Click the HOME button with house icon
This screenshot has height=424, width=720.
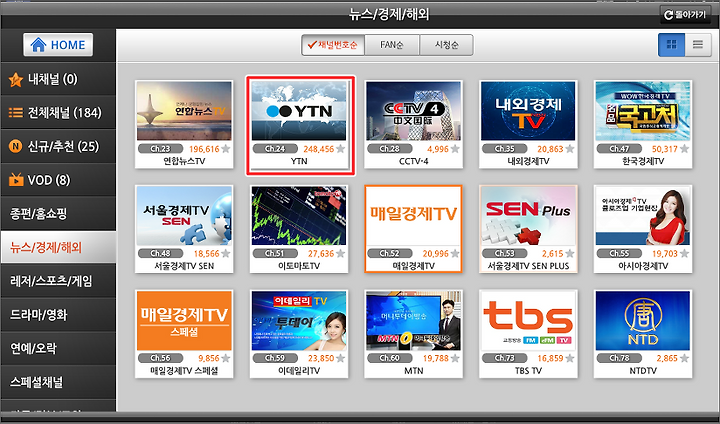point(58,45)
